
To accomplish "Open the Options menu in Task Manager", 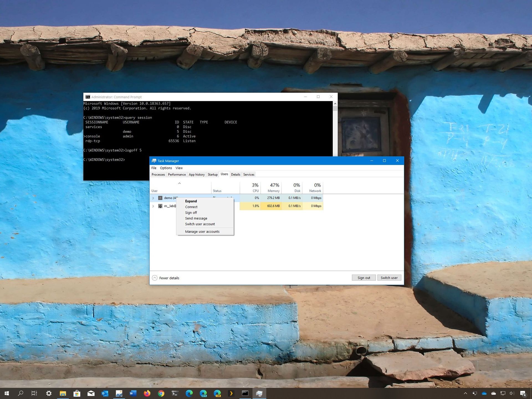I will point(166,168).
